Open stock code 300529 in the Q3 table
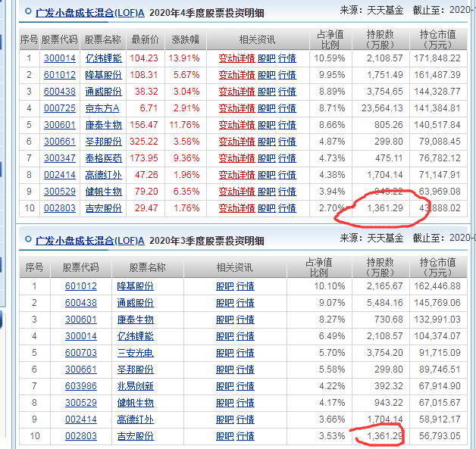Screen dimensions: 476x449 click(x=81, y=403)
